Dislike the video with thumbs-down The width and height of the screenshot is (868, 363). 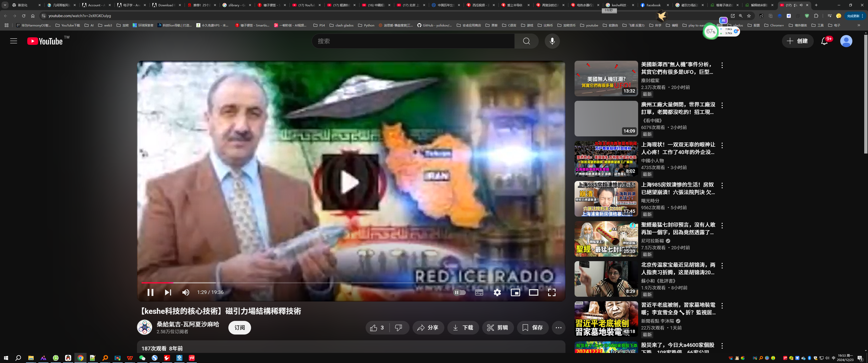[x=398, y=328]
